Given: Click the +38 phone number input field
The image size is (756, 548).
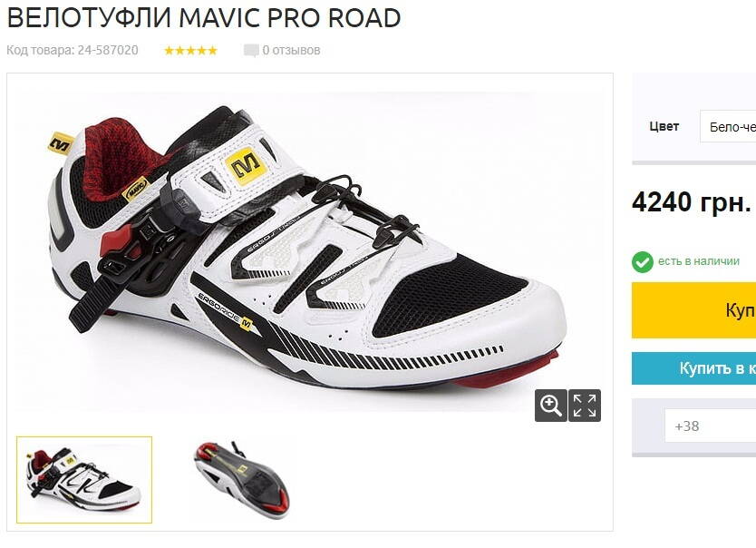Looking at the screenshot, I should click(710, 426).
